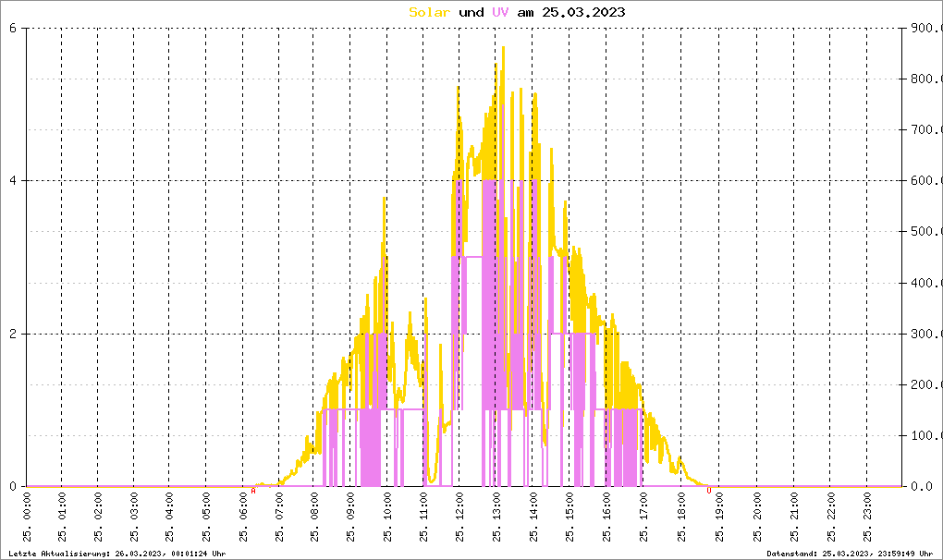The height and width of the screenshot is (560, 943).
Task: Click the date '25.03.2023' in the chart title
Action: (x=583, y=12)
